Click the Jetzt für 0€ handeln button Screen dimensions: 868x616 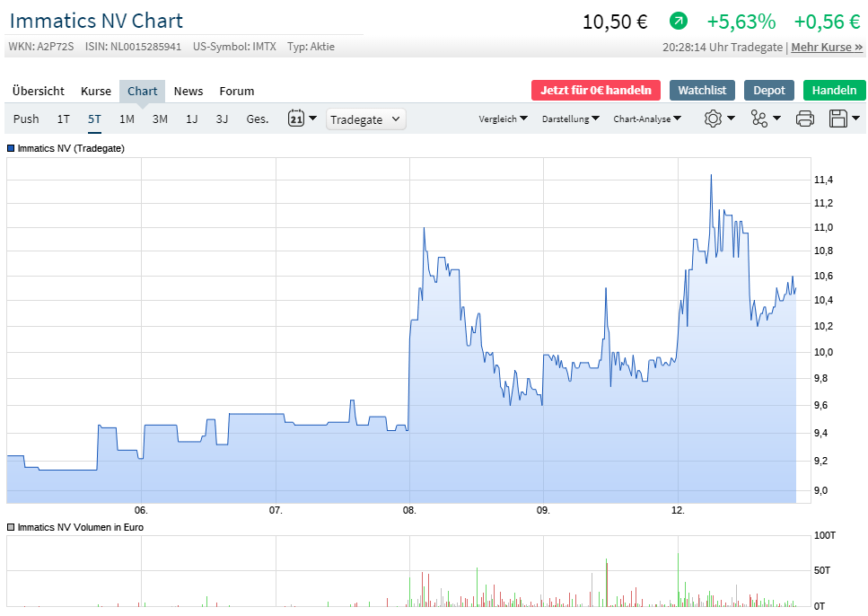coord(596,90)
